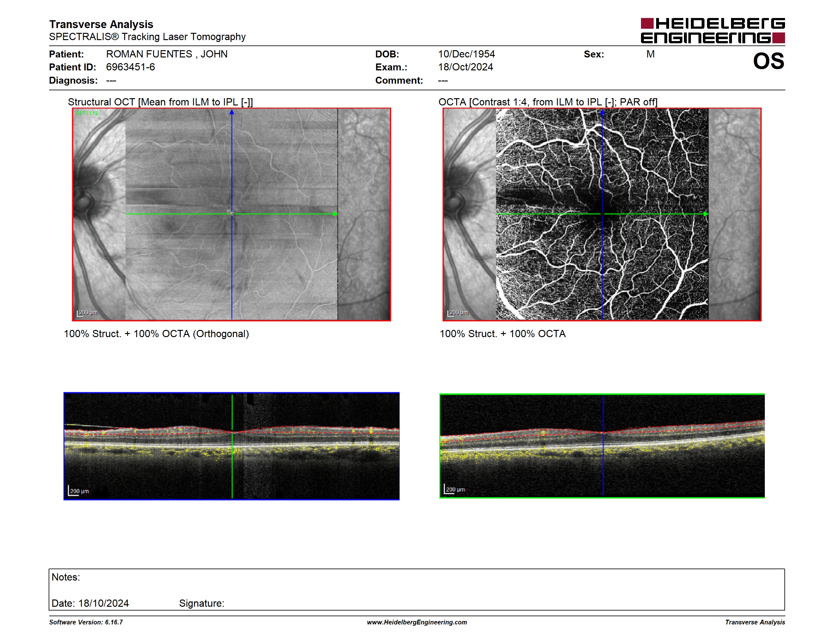The height and width of the screenshot is (644, 834).
Task: Click the 200 µm scale bar in blue-framed B-scan
Action: point(79,491)
